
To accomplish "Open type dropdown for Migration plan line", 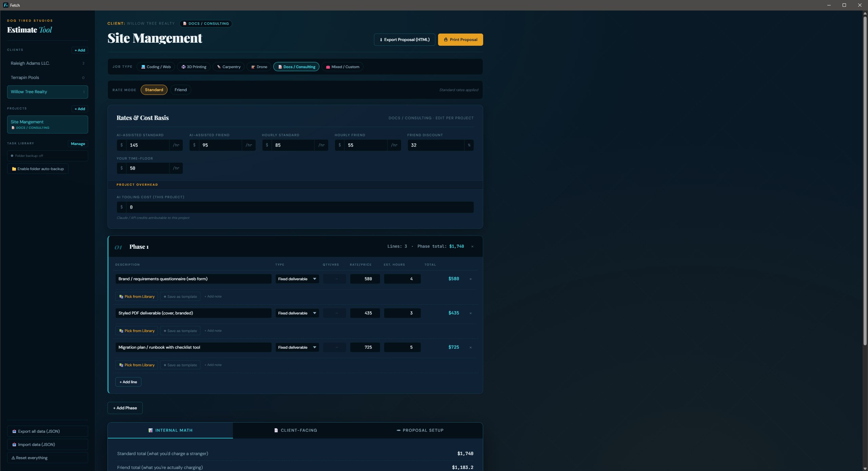I will (x=297, y=347).
